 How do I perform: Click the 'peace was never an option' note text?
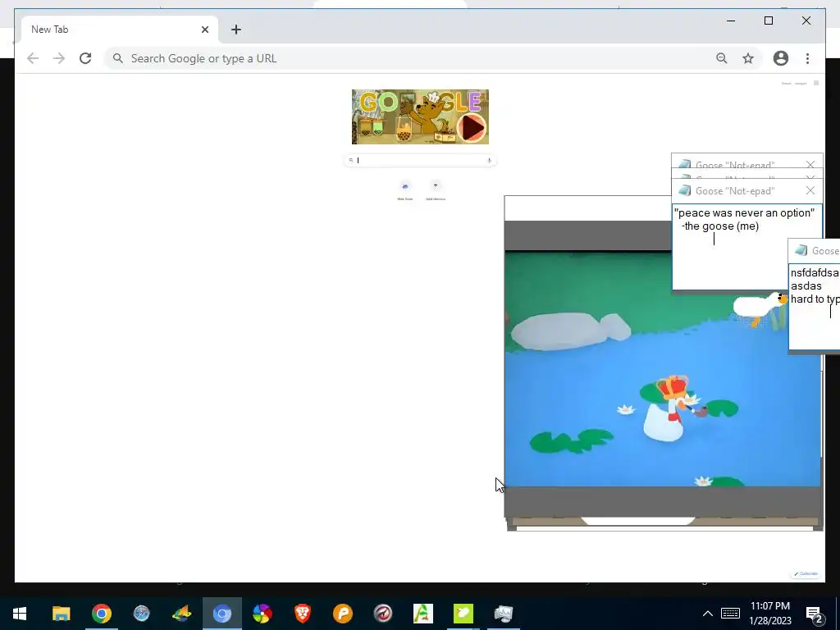point(744,212)
